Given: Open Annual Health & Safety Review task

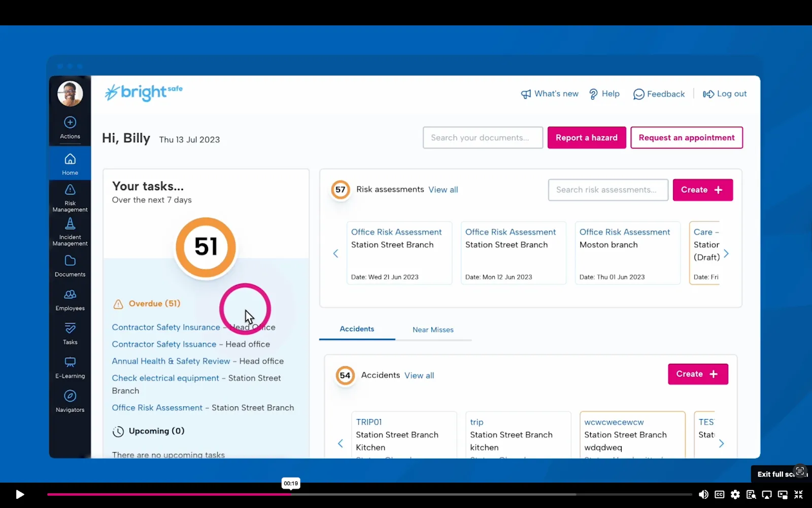Looking at the screenshot, I should click(171, 361).
